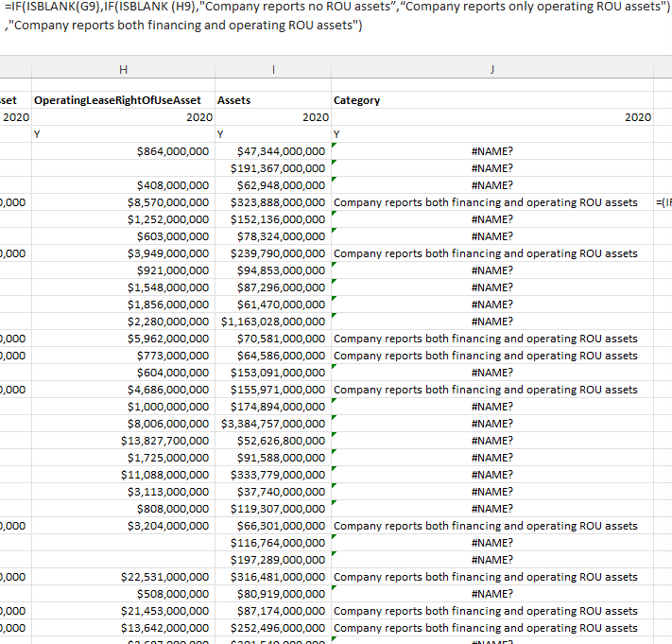The width and height of the screenshot is (672, 644).
Task: Select cell with $2,280,000,000
Action: point(124,322)
